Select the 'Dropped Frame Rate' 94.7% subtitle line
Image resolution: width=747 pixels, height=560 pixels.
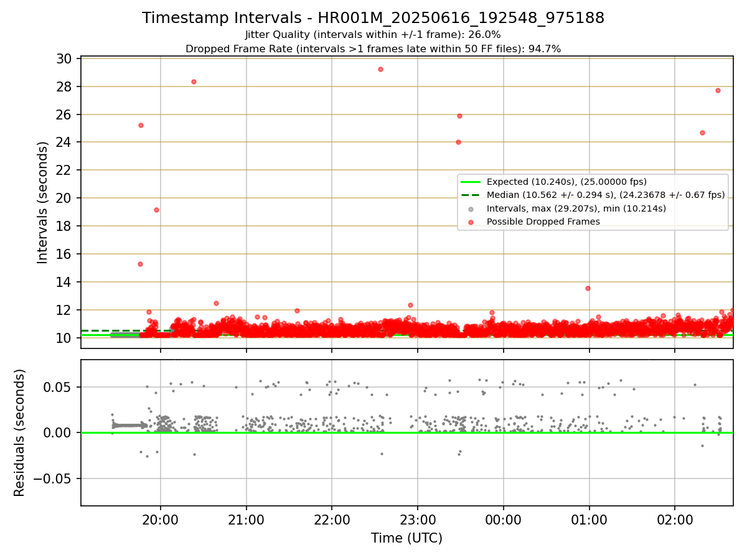click(374, 49)
